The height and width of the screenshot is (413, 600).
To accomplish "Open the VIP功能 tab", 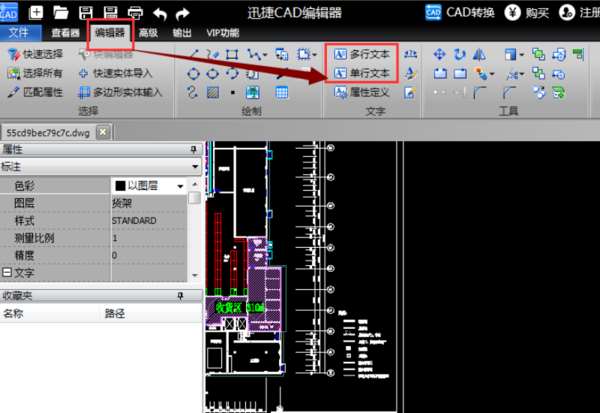I will 223,33.
